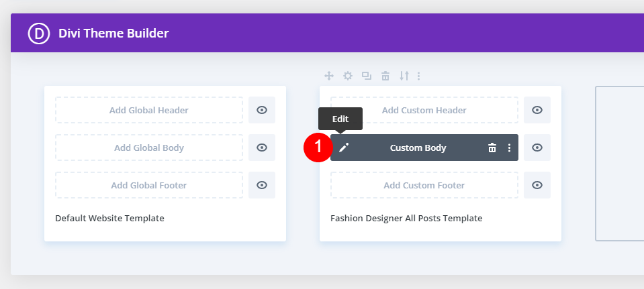Image resolution: width=644 pixels, height=289 pixels.
Task: Click the empty new template card
Action: [620, 164]
